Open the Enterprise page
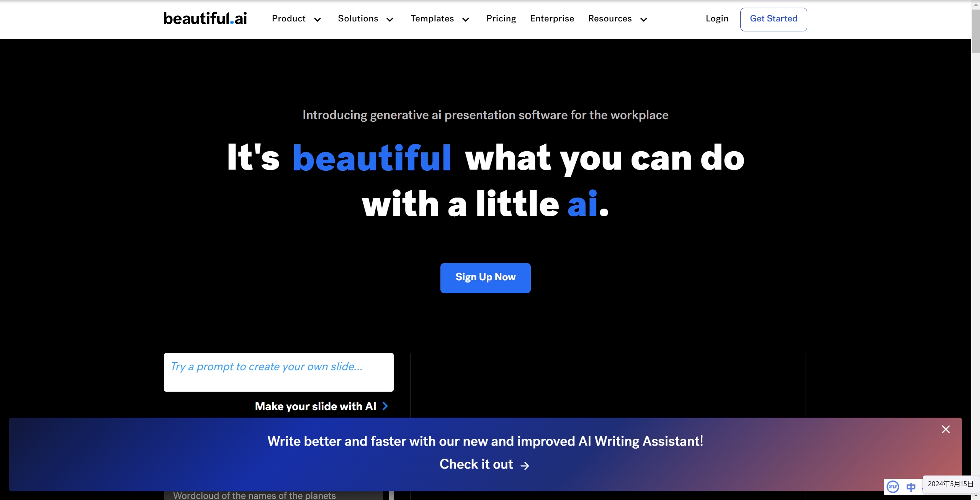This screenshot has height=500, width=980. [552, 19]
